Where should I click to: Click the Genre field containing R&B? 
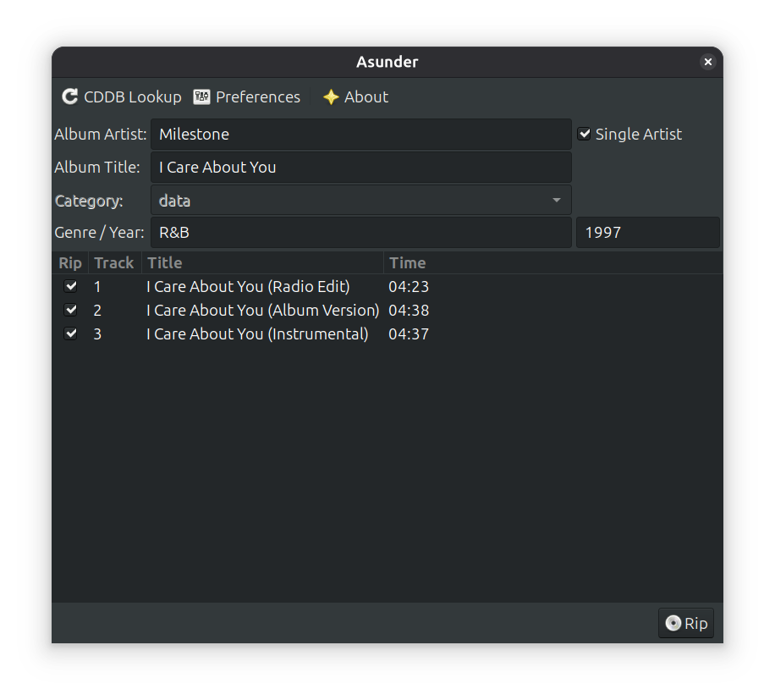point(361,232)
